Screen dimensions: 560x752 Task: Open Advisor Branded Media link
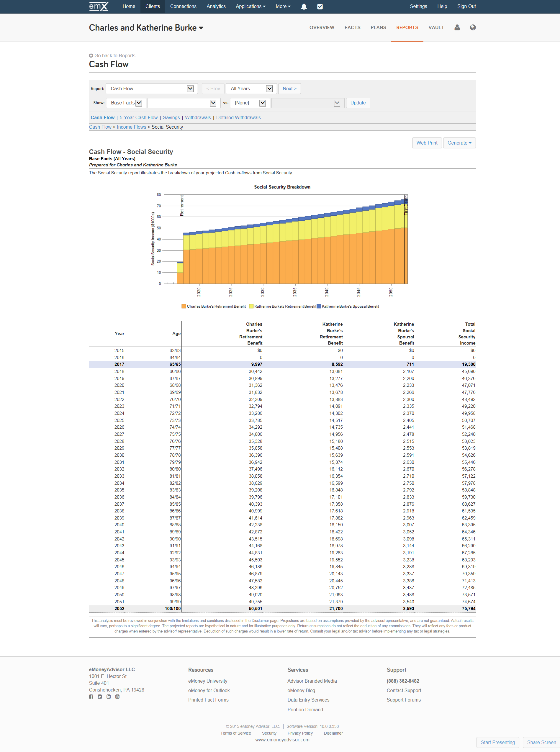pos(312,681)
